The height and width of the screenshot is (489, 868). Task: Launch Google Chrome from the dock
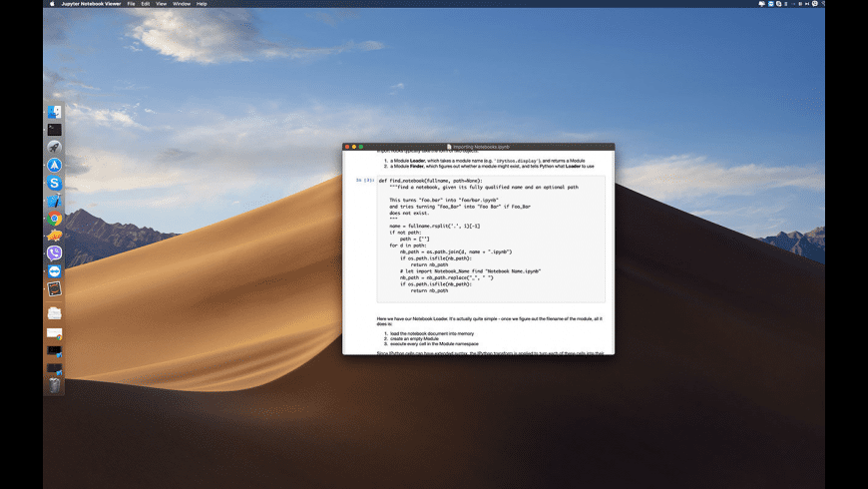point(55,219)
